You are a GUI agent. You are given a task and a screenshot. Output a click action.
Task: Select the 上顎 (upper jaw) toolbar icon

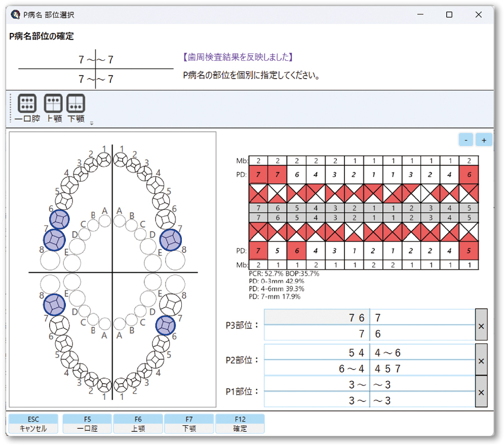pos(53,104)
